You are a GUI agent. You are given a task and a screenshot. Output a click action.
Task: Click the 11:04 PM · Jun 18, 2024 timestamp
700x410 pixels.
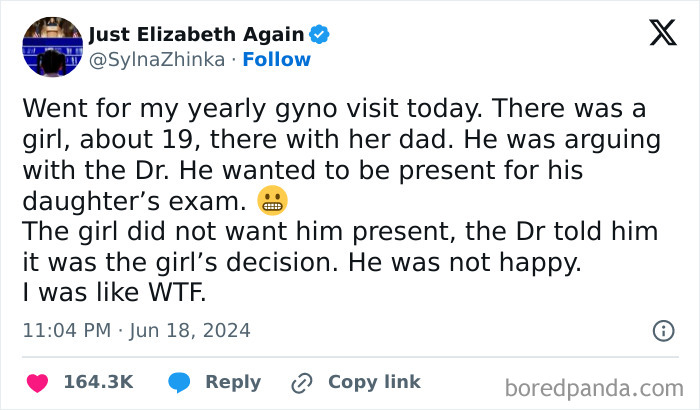[136, 330]
